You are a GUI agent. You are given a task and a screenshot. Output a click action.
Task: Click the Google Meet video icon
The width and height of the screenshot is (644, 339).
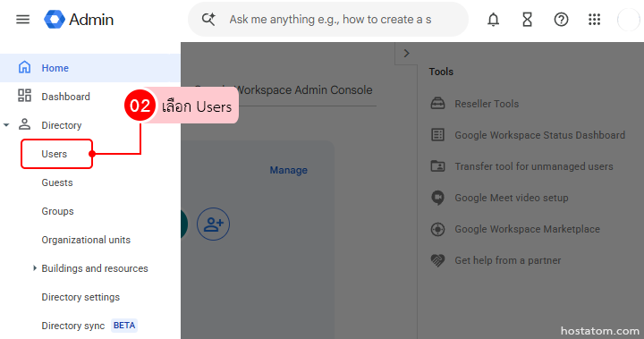coord(437,198)
